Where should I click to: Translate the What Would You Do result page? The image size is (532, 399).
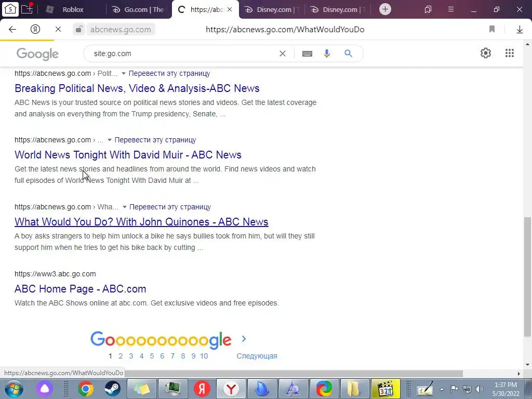[170, 207]
